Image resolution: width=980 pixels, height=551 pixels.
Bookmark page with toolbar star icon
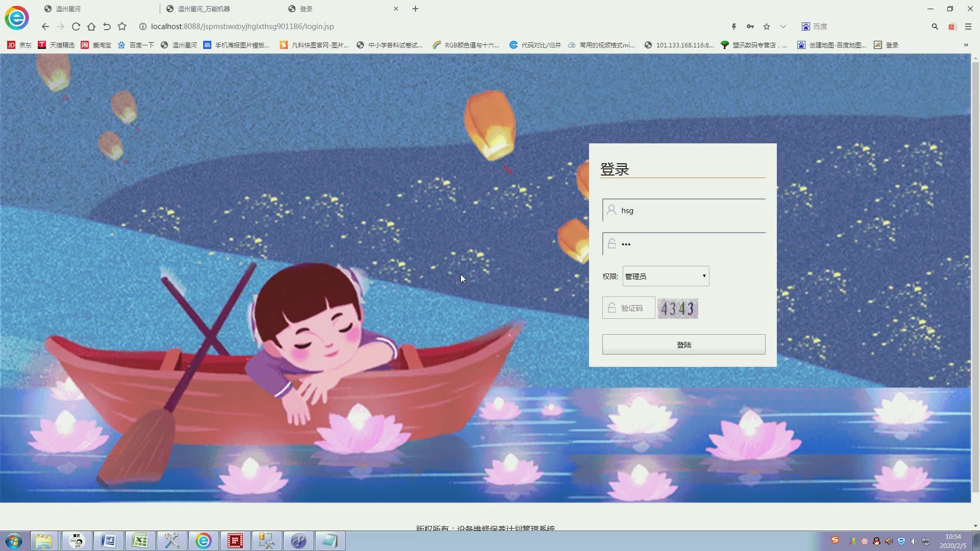pyautogui.click(x=122, y=27)
